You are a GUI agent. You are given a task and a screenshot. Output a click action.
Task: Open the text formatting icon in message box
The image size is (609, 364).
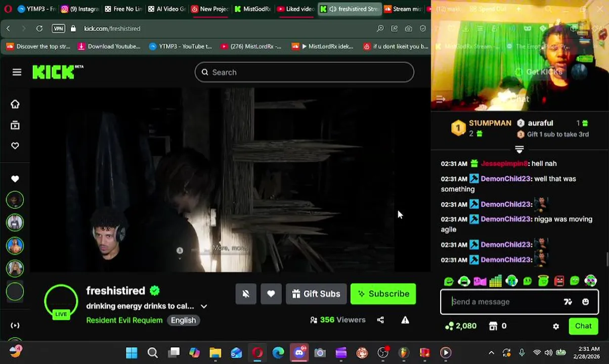tap(568, 302)
